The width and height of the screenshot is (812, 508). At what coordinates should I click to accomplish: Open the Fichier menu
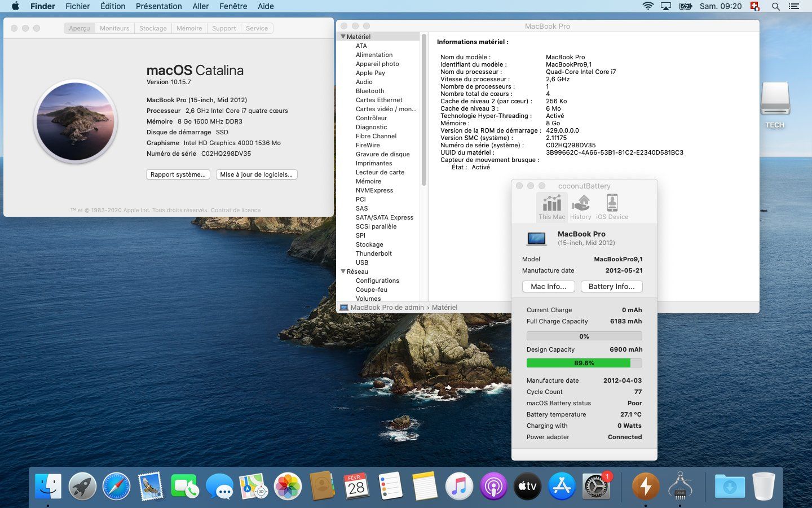pyautogui.click(x=77, y=6)
